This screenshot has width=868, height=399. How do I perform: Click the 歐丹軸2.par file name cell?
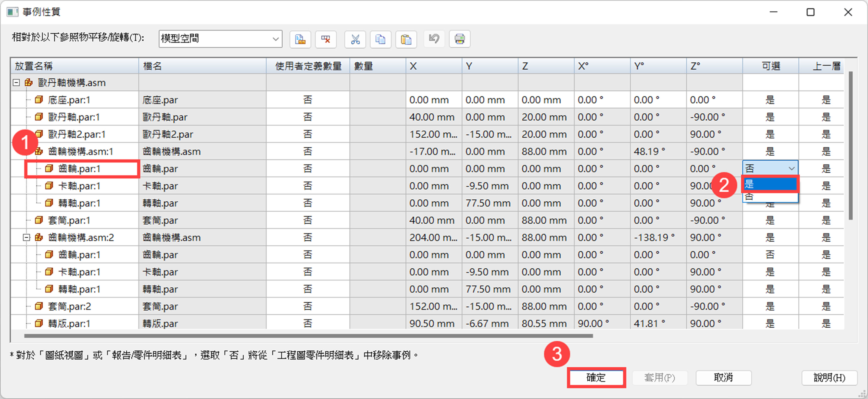[202, 134]
